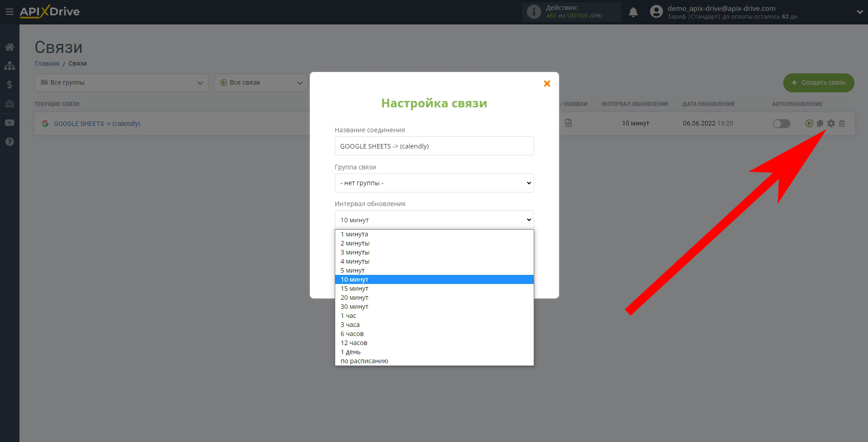
Task: Click the connection name input field
Action: point(434,146)
